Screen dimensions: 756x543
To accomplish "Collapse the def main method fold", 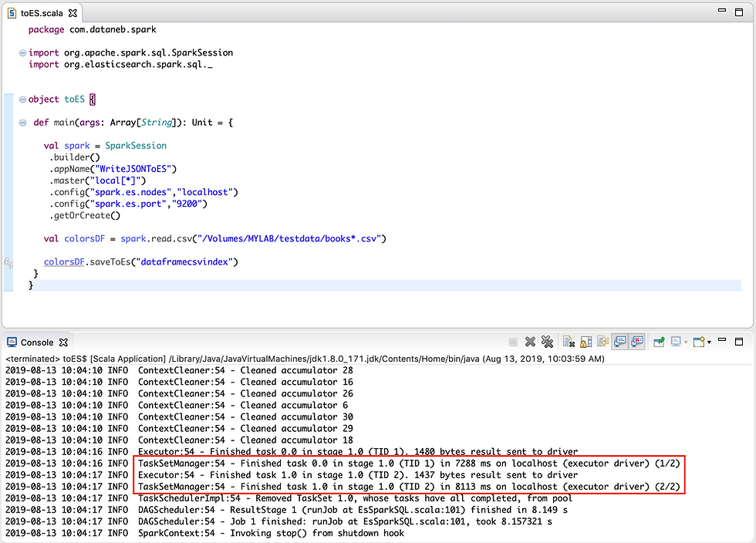I will 22,123.
